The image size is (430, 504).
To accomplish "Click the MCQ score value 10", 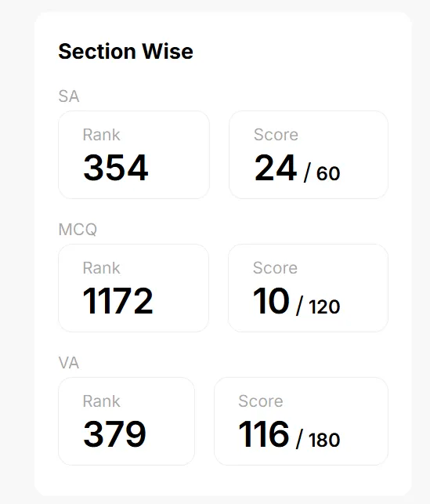I will coord(271,301).
